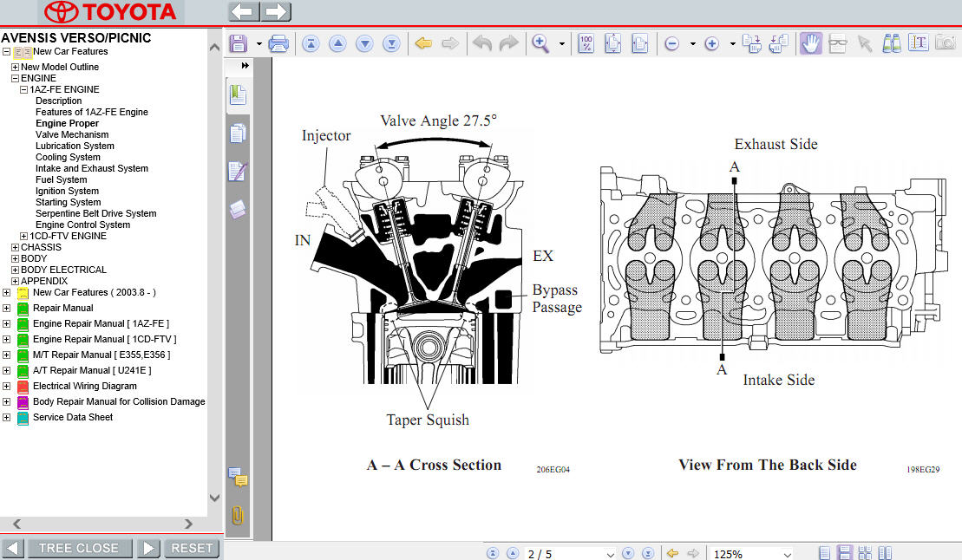Expand the 1CD-FTV ENGINE tree node

tap(24, 236)
